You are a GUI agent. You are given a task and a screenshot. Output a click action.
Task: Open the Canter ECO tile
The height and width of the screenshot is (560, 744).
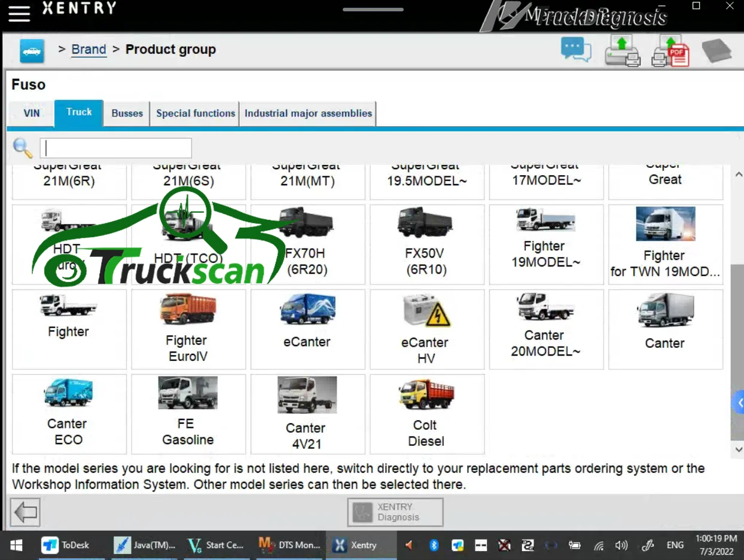pos(69,414)
